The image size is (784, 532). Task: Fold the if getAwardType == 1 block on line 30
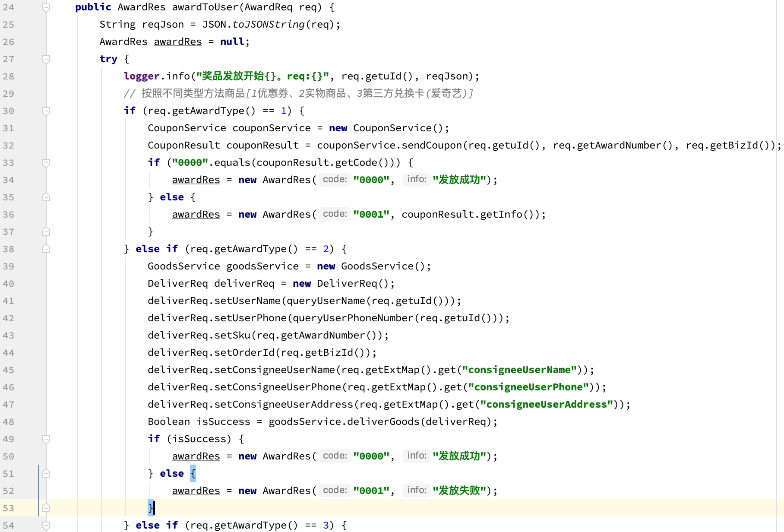(x=46, y=111)
